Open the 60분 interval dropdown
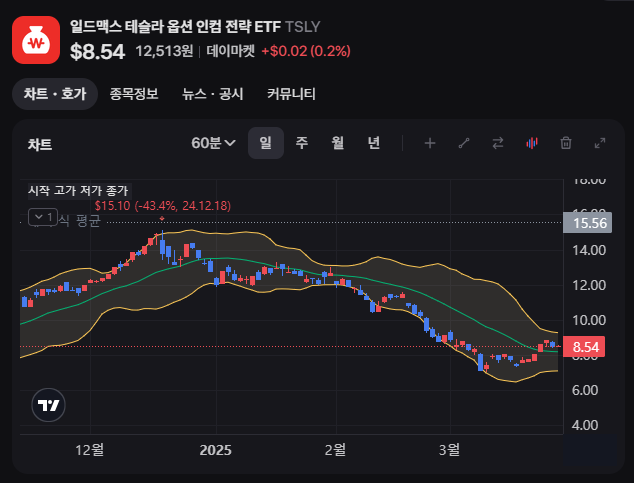The width and height of the screenshot is (634, 483). (213, 143)
